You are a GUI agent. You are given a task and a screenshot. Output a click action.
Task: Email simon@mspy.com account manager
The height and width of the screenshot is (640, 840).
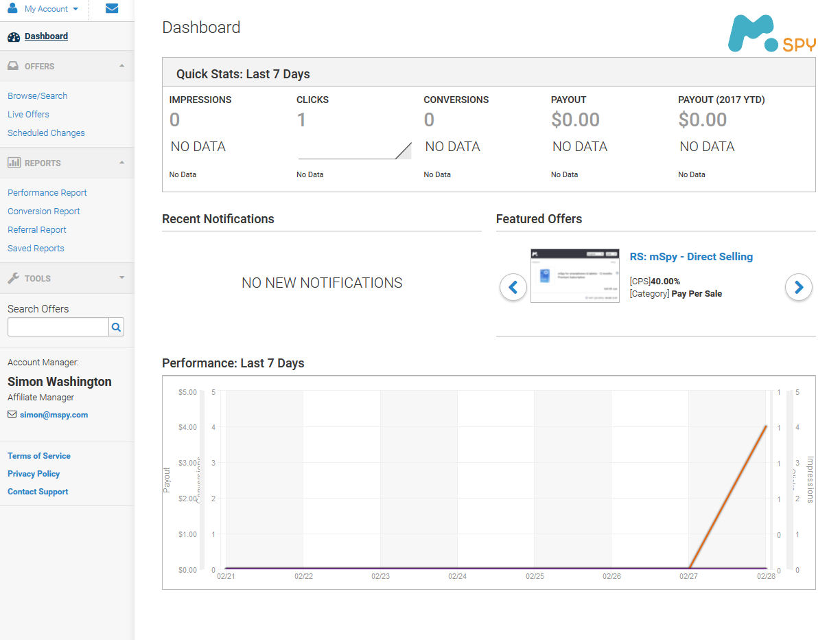54,415
